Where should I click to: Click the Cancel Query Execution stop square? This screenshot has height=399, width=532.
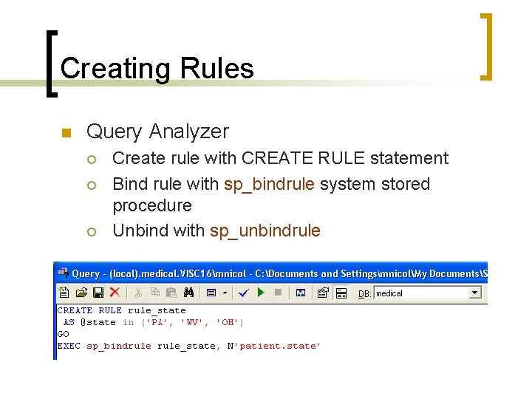pyautogui.click(x=278, y=292)
